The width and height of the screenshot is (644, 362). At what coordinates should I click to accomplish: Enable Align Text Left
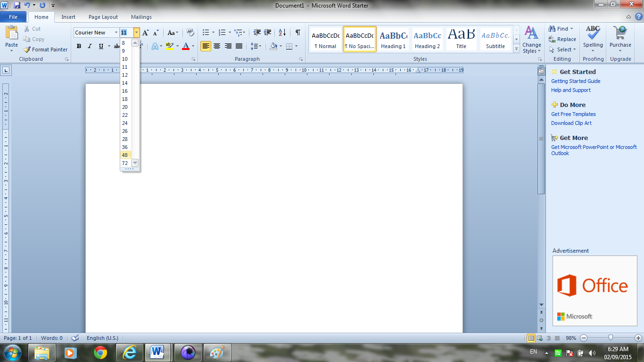(x=206, y=46)
